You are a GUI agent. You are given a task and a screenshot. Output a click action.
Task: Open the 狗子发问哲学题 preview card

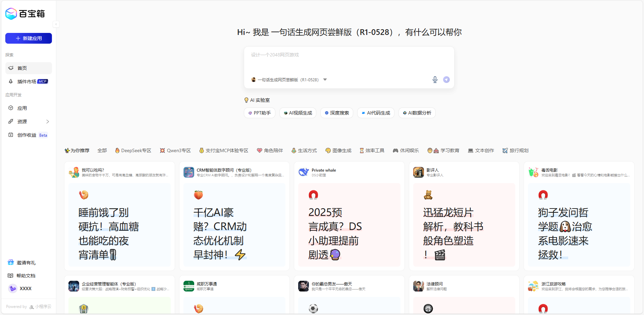point(579,225)
